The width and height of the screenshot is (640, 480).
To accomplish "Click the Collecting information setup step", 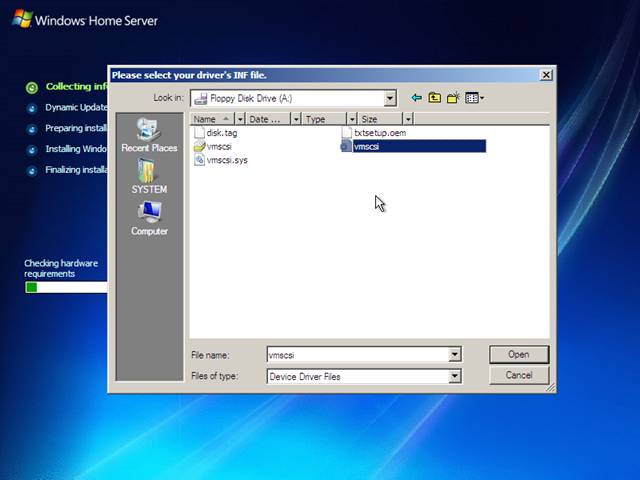I will [x=67, y=87].
